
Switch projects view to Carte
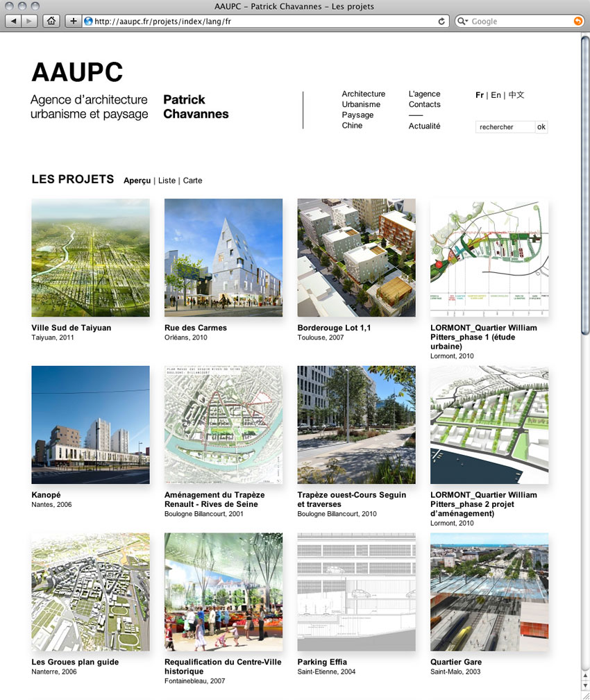(x=192, y=181)
